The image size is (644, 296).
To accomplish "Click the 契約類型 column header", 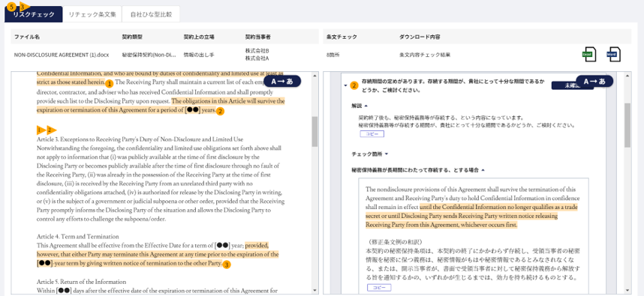I will [x=132, y=37].
